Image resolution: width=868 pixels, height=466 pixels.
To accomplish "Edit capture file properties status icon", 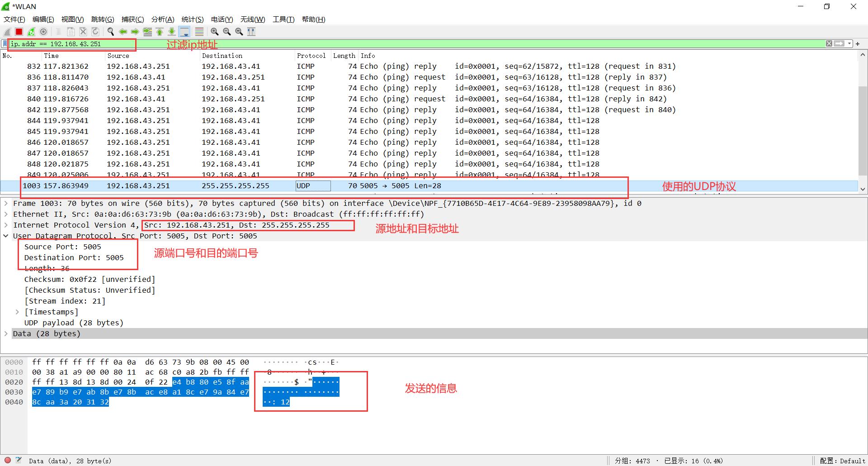I will [x=19, y=461].
